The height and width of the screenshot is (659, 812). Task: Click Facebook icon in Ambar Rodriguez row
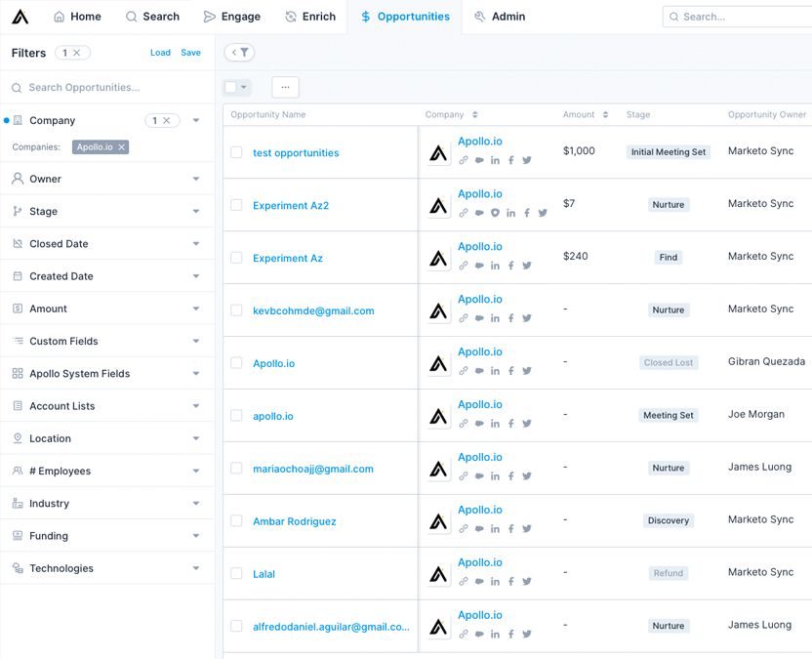511,529
